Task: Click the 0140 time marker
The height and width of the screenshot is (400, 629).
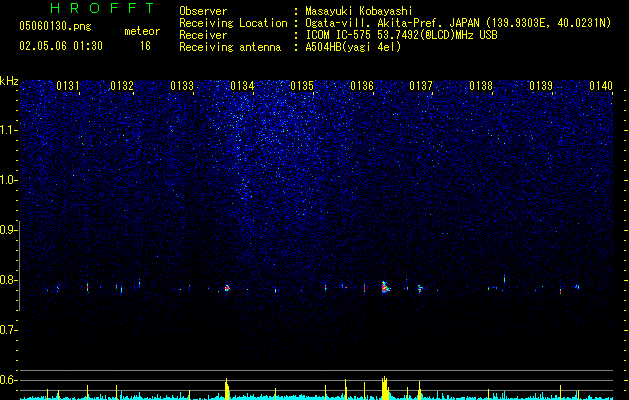Action: click(601, 86)
